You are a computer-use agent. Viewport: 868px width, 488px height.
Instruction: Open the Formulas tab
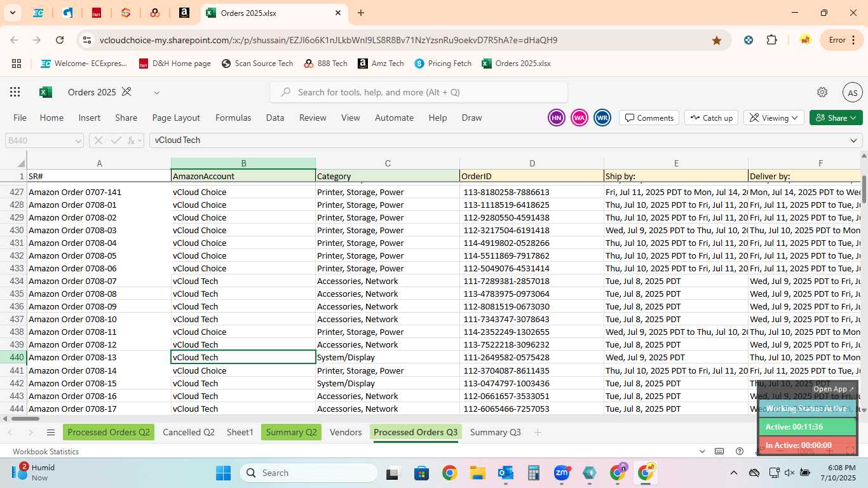pyautogui.click(x=233, y=118)
